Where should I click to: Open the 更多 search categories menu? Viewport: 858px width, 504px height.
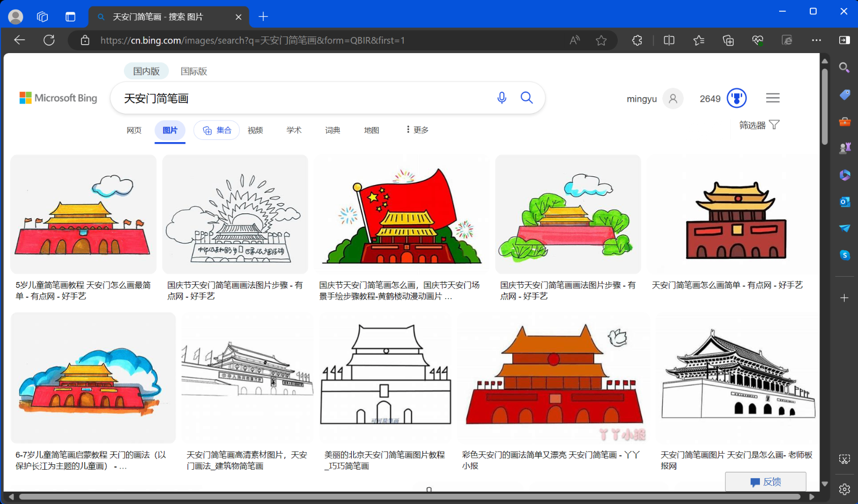coord(417,129)
